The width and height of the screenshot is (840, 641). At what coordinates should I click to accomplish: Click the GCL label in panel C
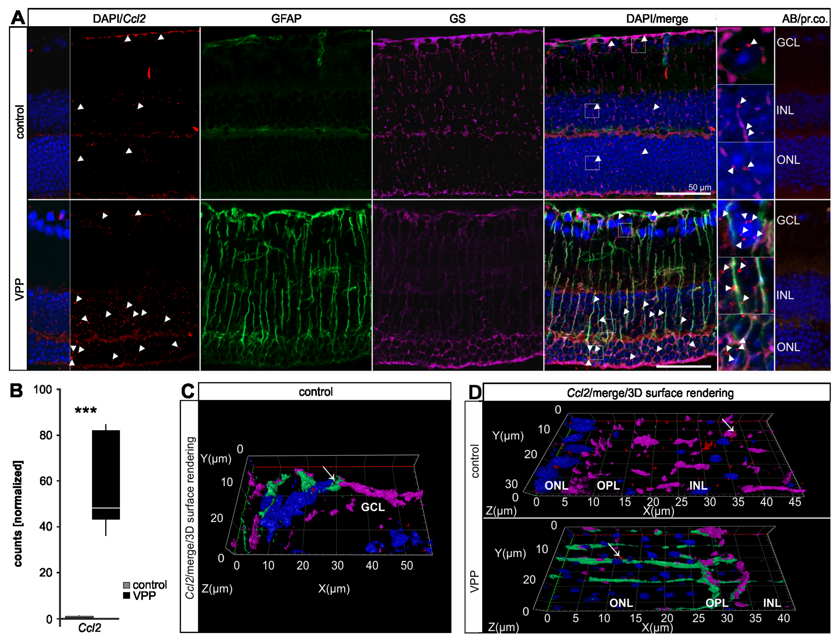click(x=373, y=507)
